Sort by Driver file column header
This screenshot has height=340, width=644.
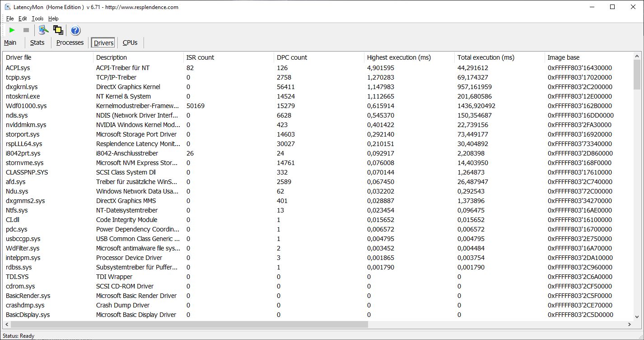click(48, 57)
